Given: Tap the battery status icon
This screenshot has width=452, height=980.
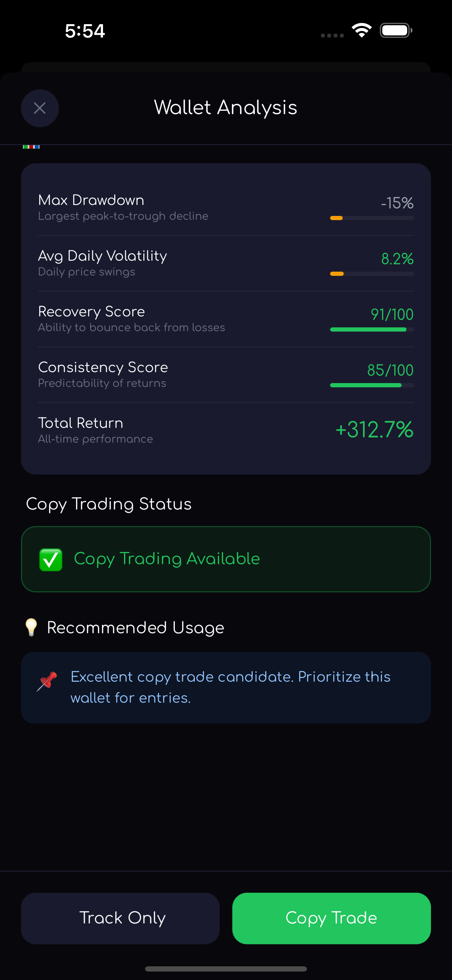Looking at the screenshot, I should (396, 30).
